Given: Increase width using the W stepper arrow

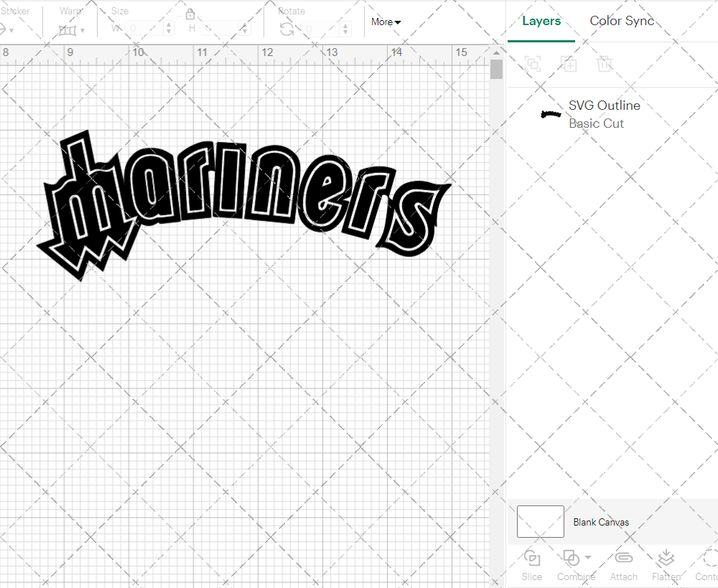Looking at the screenshot, I should (169, 26).
